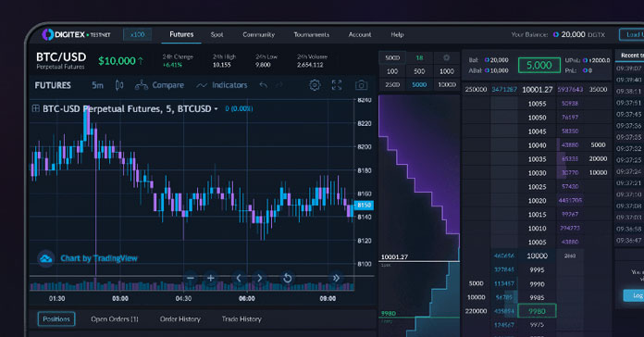Screen dimensions: 644x337
Task: Click the 24h Volume value 2,654,112
Action: pos(311,65)
